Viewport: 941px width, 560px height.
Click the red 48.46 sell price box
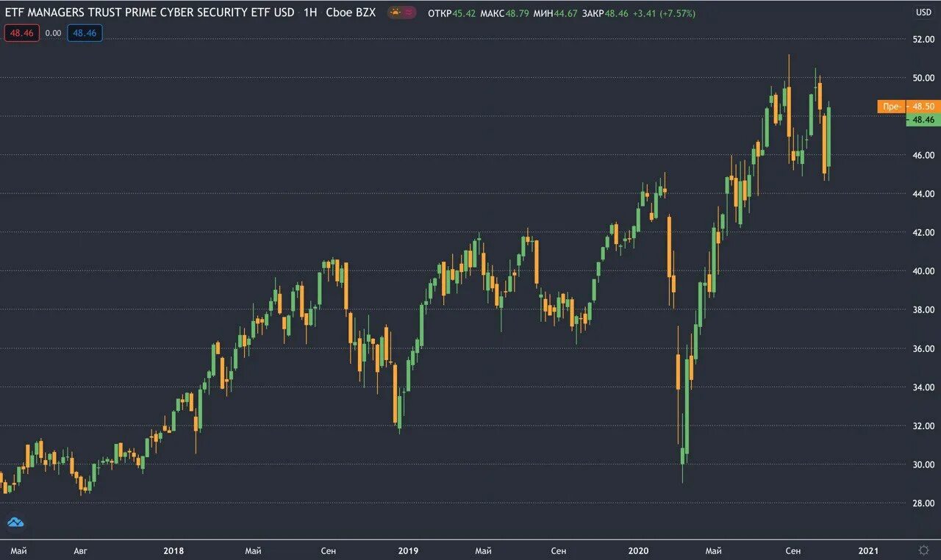tap(22, 33)
